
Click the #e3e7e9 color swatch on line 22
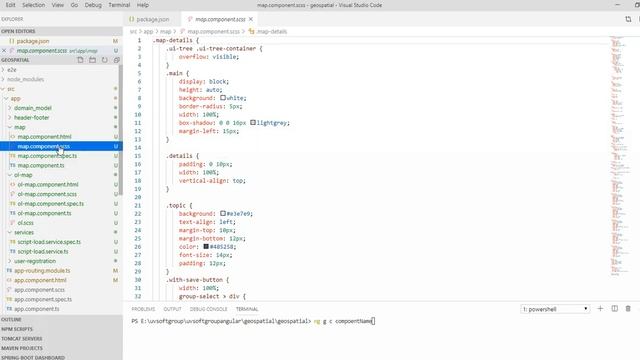(223, 213)
